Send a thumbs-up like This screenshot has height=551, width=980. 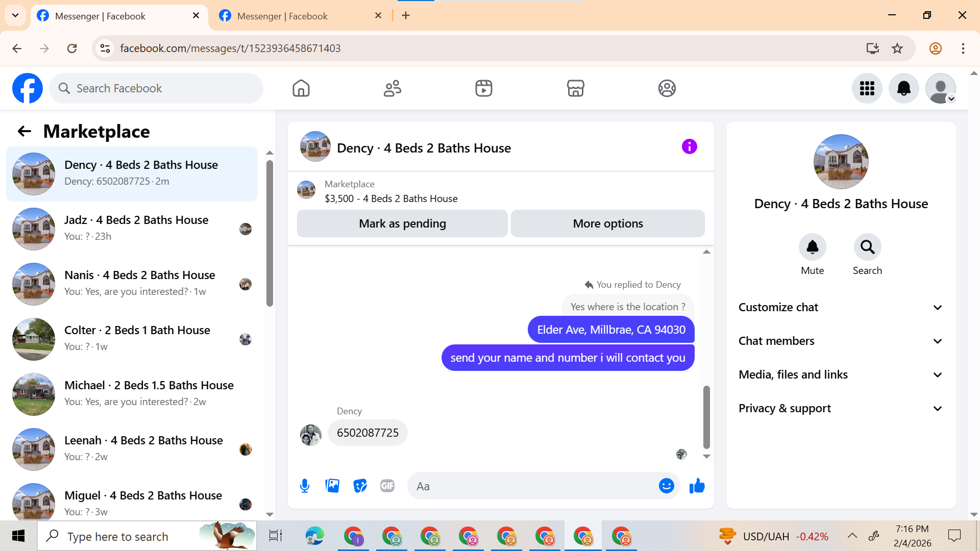pos(697,486)
